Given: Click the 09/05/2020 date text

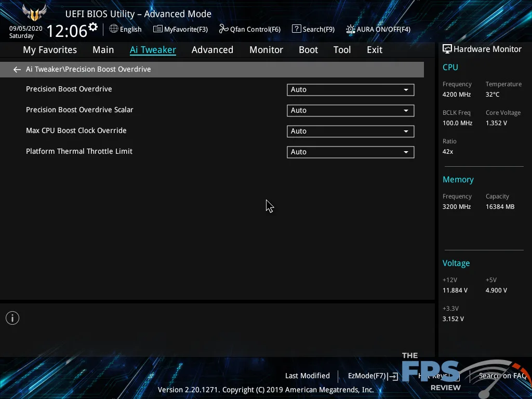Looking at the screenshot, I should 26,29.
